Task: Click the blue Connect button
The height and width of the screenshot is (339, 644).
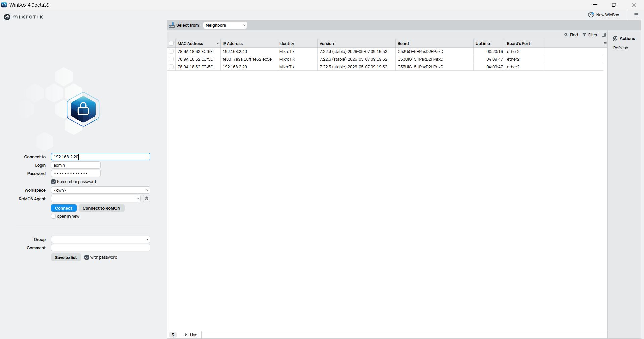Action: (64, 208)
